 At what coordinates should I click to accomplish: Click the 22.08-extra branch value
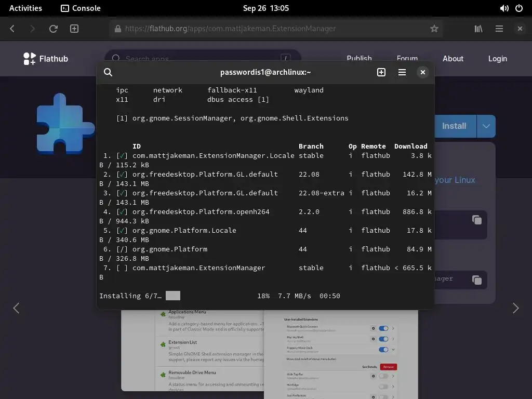tap(321, 193)
